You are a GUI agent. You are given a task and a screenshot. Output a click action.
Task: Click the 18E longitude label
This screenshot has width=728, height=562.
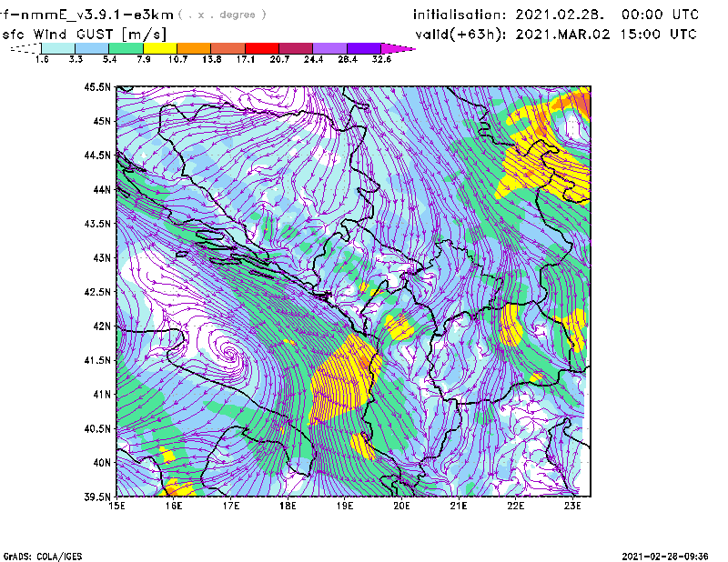288,506
